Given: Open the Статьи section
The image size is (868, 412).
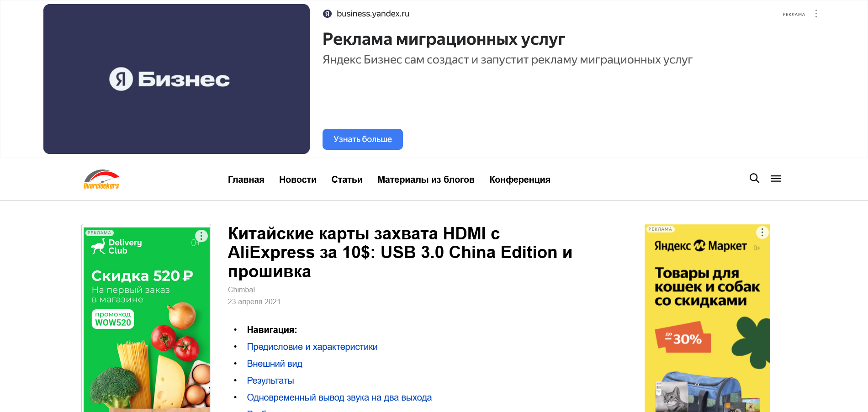Looking at the screenshot, I should click(347, 180).
